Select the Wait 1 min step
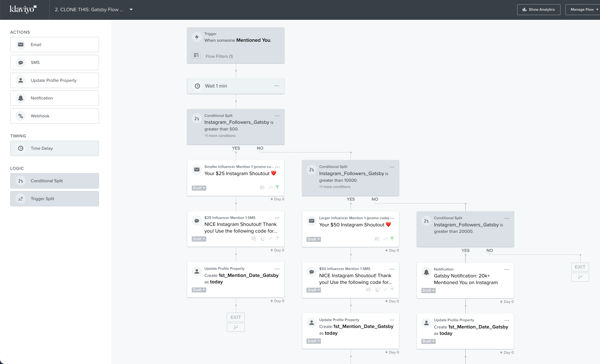The width and height of the screenshot is (600, 364). coord(236,86)
